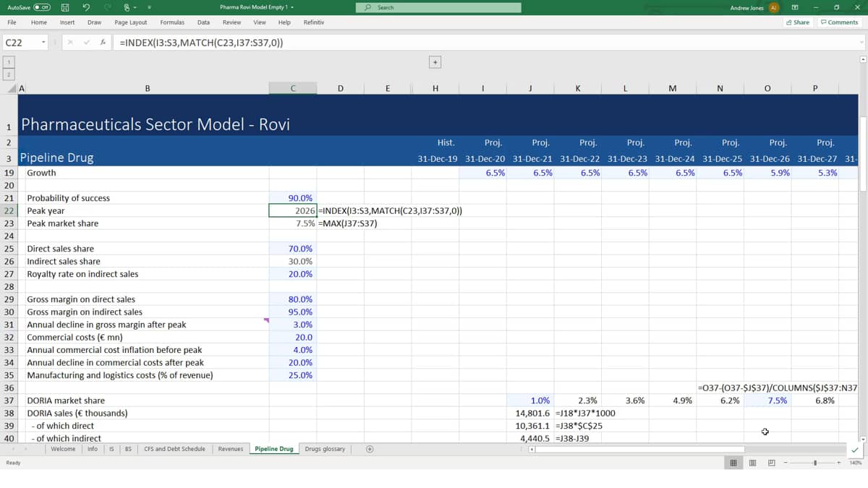The height and width of the screenshot is (488, 868).
Task: Open the Review ribbon tab
Action: point(231,22)
